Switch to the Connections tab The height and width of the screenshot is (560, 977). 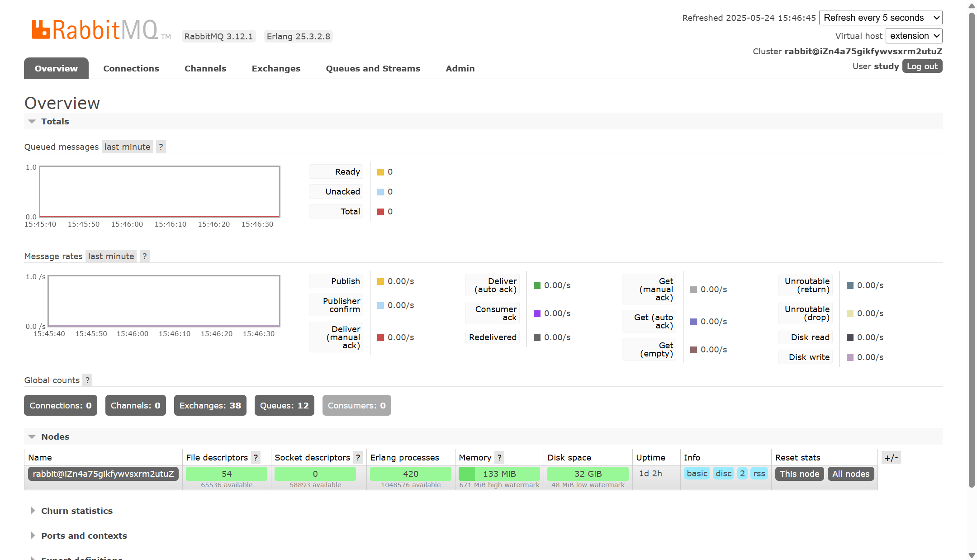point(131,68)
